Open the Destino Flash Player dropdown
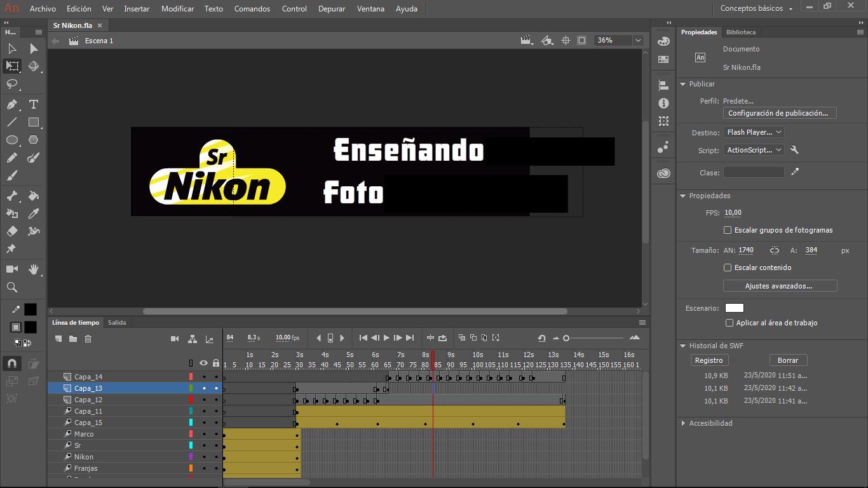868x488 pixels. click(754, 132)
